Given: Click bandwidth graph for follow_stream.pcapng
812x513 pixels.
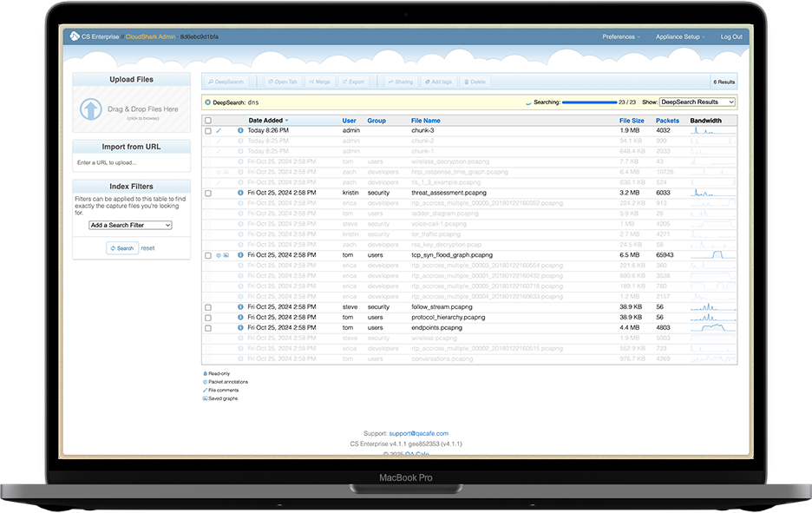Looking at the screenshot, I should click(x=713, y=306).
